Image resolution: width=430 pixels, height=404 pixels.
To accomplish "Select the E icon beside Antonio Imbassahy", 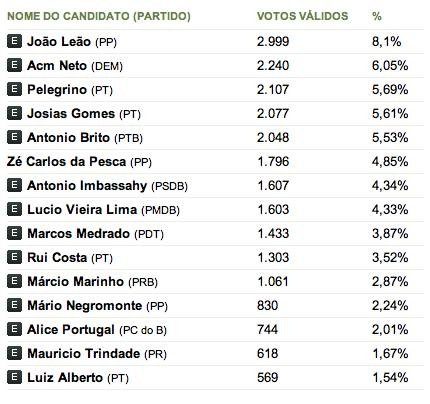I will [x=14, y=185].
